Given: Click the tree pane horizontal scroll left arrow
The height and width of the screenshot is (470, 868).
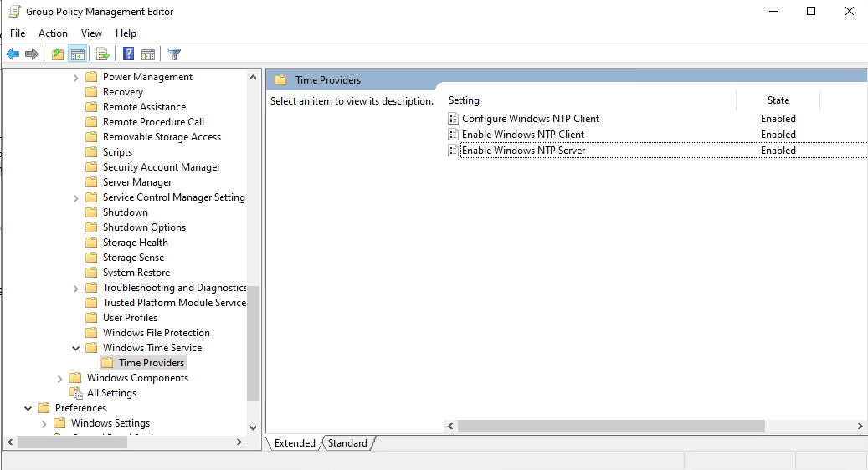Looking at the screenshot, I should click(x=10, y=442).
